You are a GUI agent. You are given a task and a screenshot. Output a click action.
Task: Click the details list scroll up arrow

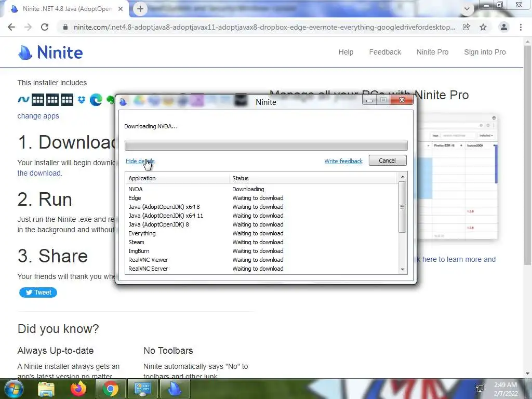click(403, 177)
